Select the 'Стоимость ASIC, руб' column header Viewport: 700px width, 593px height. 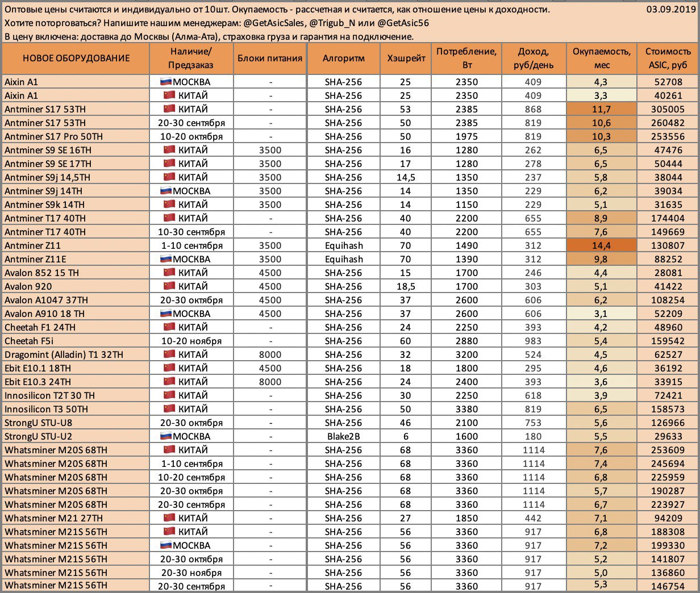click(668, 59)
